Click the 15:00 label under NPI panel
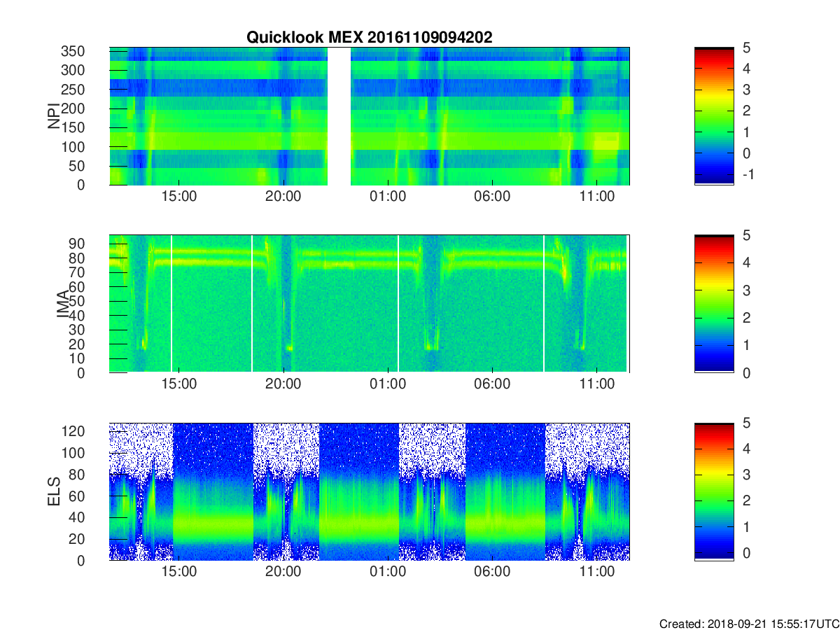Image resolution: width=840 pixels, height=630 pixels. click(179, 197)
